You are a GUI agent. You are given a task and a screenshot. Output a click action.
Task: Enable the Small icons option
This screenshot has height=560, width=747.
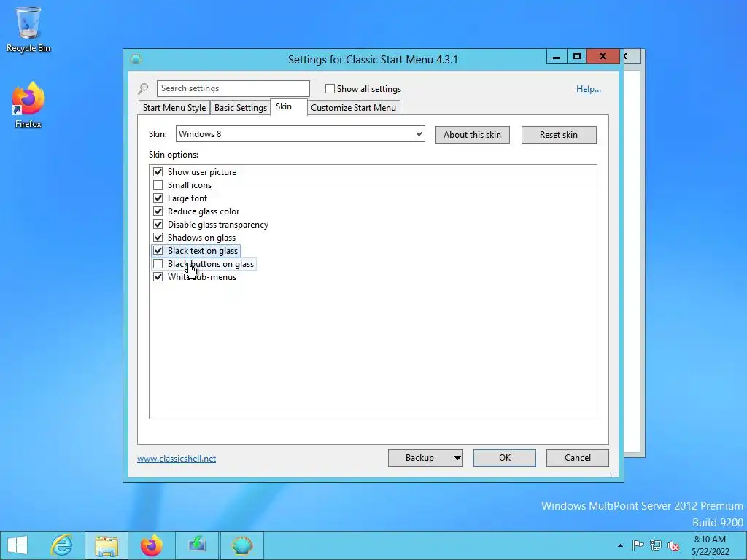click(x=158, y=184)
